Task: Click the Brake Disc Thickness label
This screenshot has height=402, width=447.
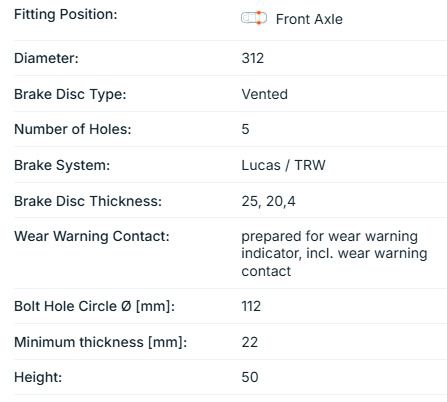Action: (88, 201)
